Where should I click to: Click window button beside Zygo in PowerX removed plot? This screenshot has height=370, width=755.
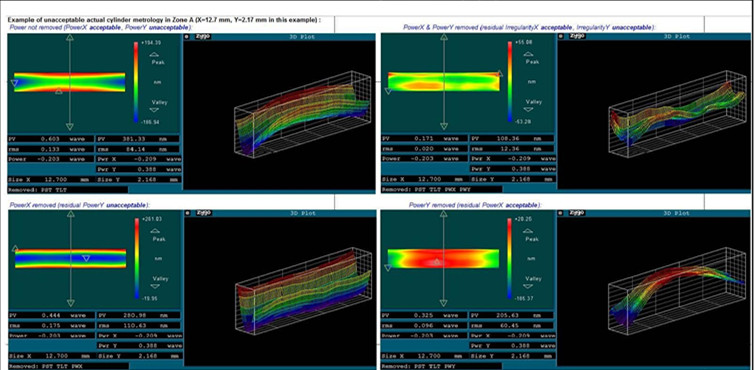[188, 213]
